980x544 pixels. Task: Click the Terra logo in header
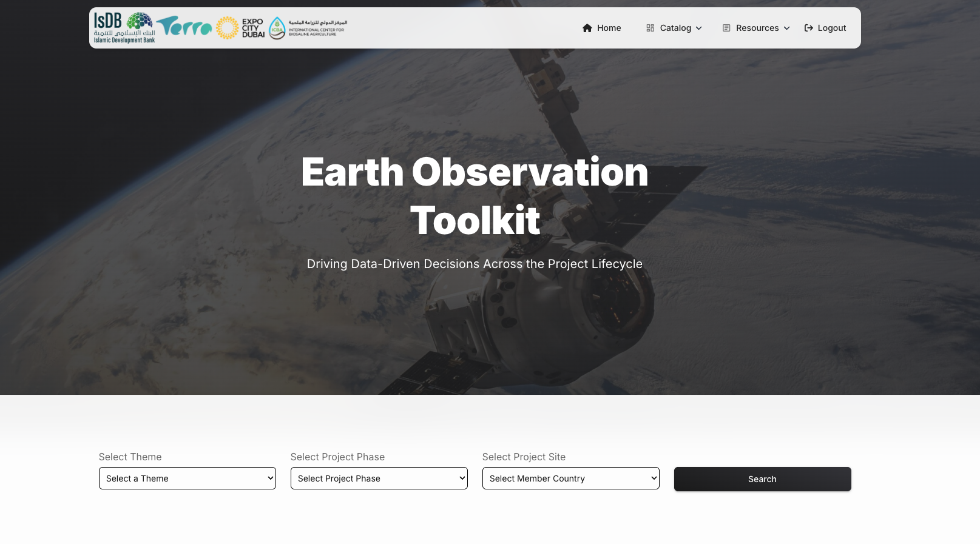click(x=184, y=27)
